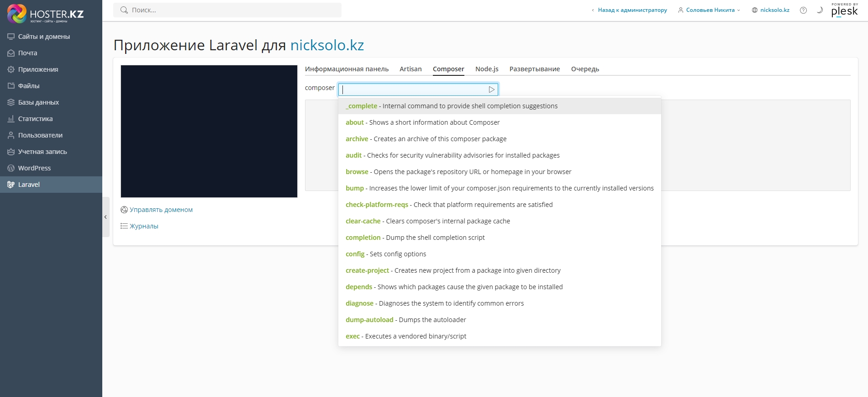Switch to Artisan tab

pyautogui.click(x=410, y=69)
